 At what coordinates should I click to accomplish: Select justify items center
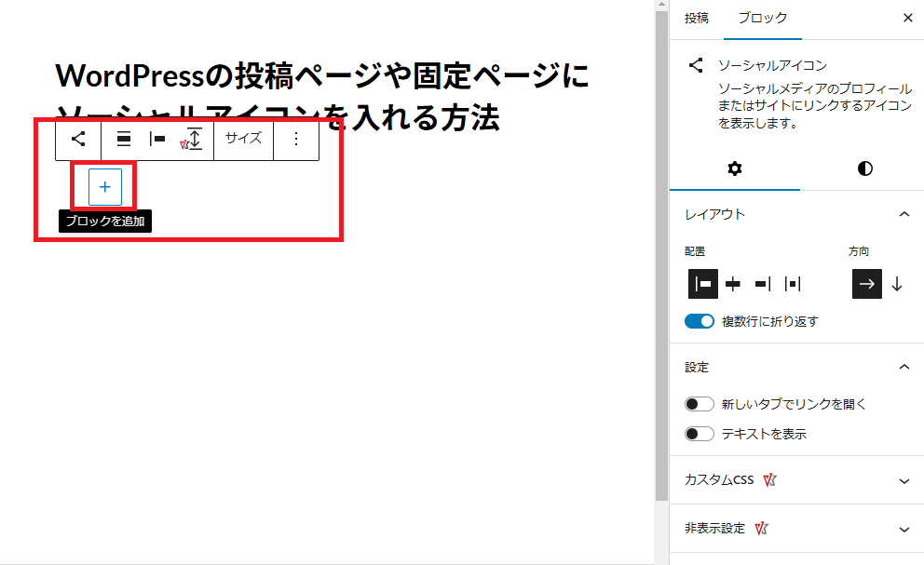click(x=732, y=284)
